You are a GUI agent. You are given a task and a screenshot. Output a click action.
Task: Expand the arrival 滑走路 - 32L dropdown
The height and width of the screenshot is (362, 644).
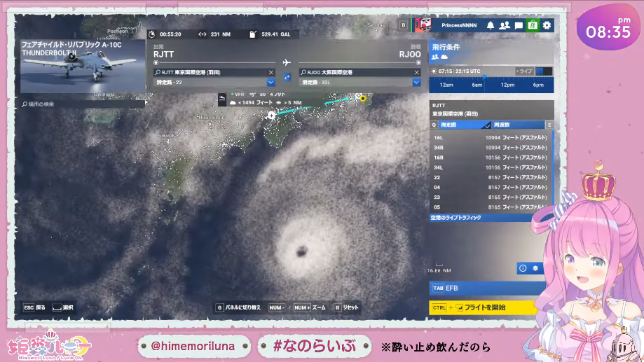point(416,82)
